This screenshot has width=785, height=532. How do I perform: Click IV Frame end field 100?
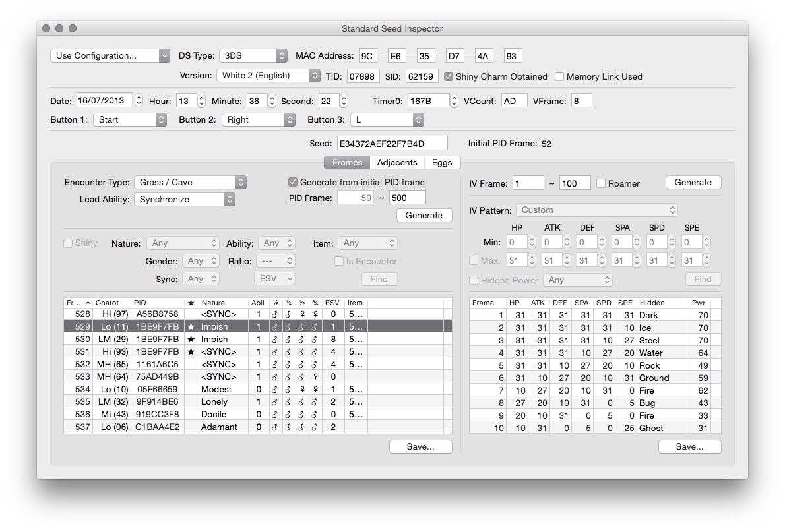pyautogui.click(x=575, y=183)
